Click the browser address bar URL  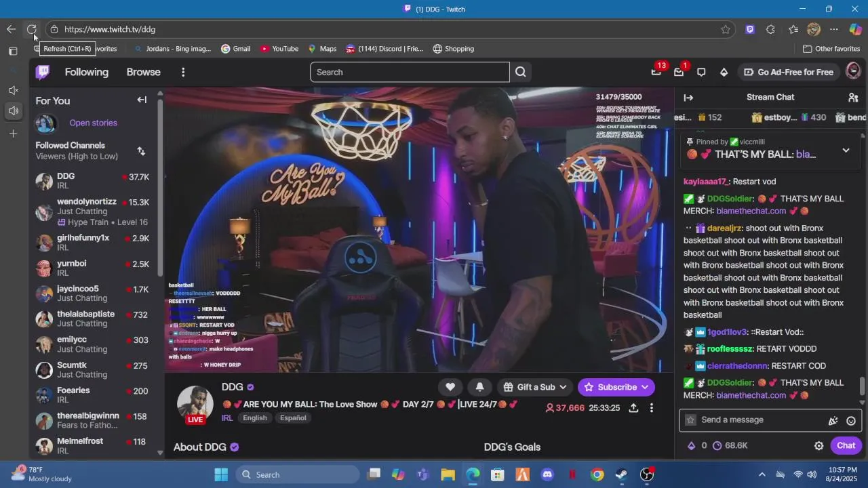coord(110,29)
